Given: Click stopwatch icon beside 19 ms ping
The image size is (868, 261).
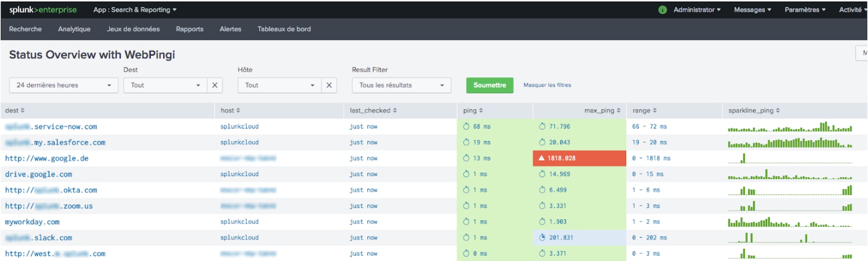Looking at the screenshot, I should tap(466, 142).
